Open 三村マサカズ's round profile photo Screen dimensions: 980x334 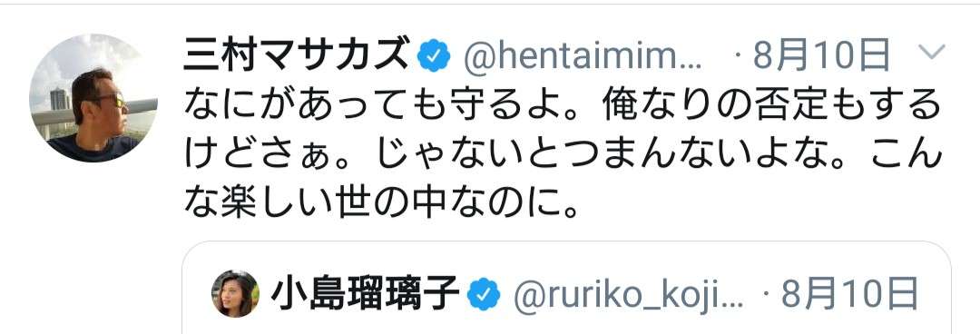93,99
